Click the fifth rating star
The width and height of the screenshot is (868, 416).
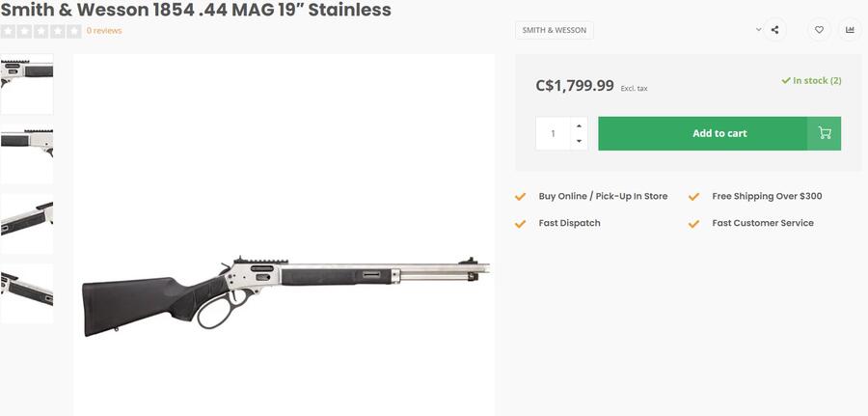click(74, 31)
